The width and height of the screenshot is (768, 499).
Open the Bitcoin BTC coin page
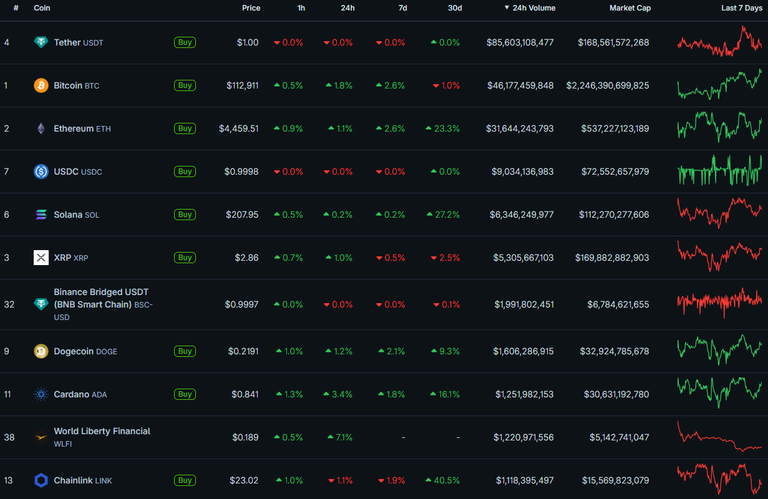(x=76, y=86)
